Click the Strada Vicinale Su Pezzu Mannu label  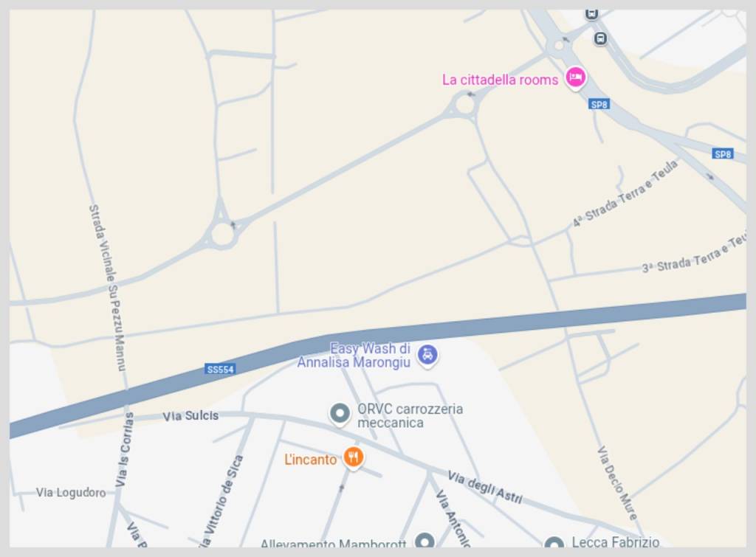pos(107,288)
